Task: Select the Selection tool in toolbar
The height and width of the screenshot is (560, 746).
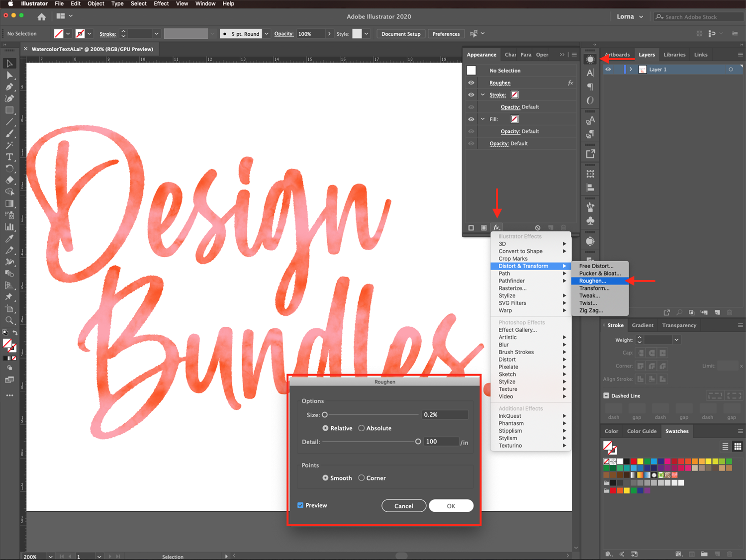Action: click(9, 63)
